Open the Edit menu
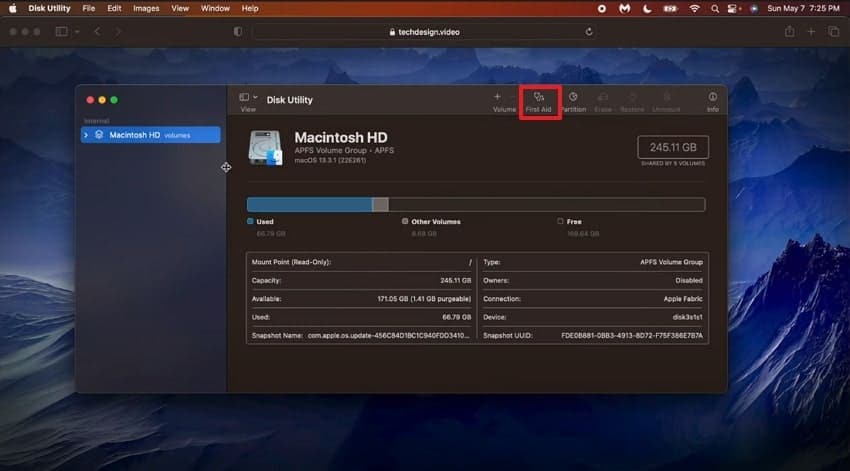 coord(114,8)
